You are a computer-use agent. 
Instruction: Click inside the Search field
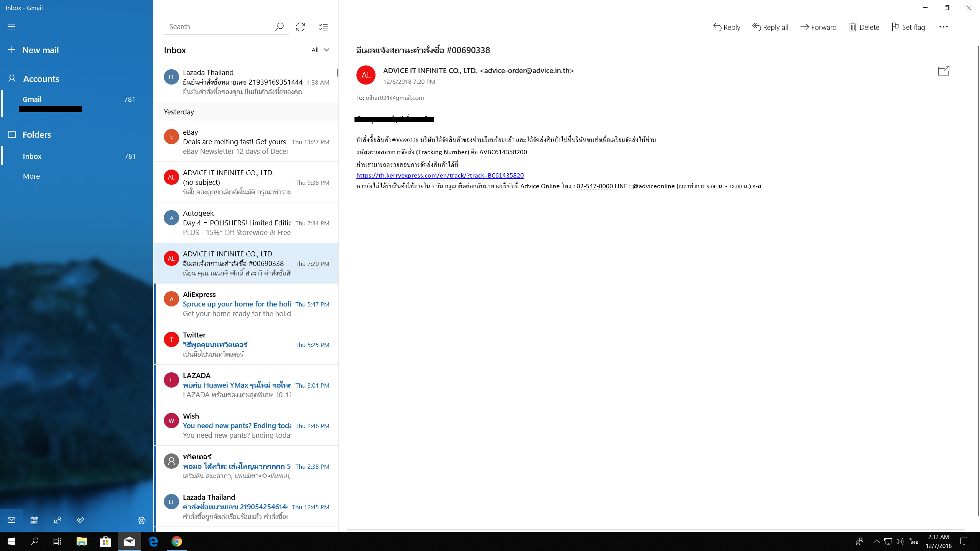218,27
